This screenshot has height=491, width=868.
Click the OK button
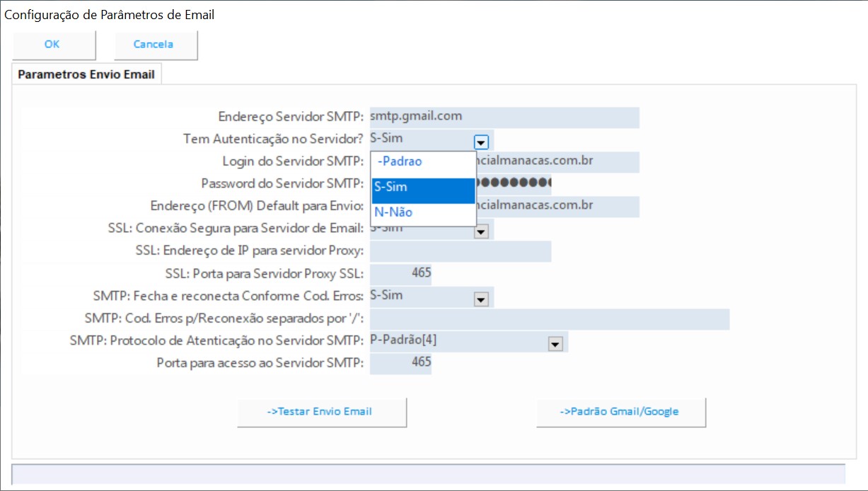click(52, 45)
